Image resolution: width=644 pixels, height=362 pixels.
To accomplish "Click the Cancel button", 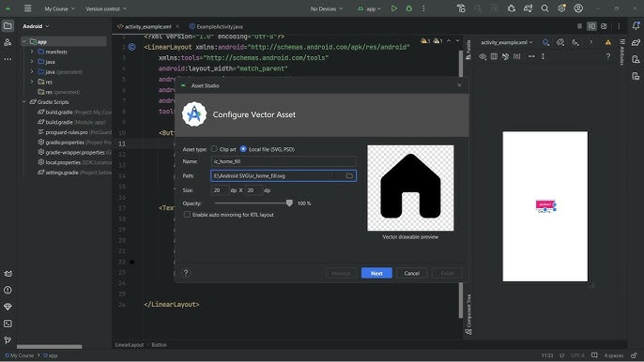I will pyautogui.click(x=411, y=273).
